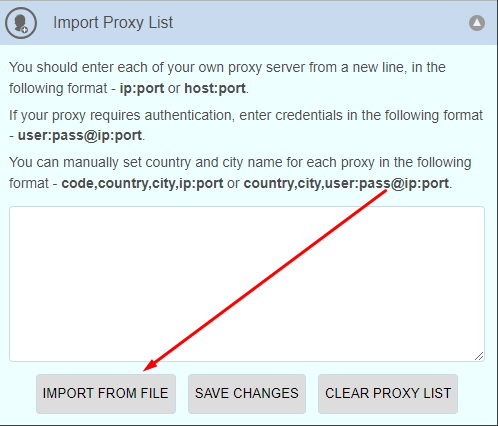
Task: Click the bold user:pass@ip:port text
Action: 80,136
